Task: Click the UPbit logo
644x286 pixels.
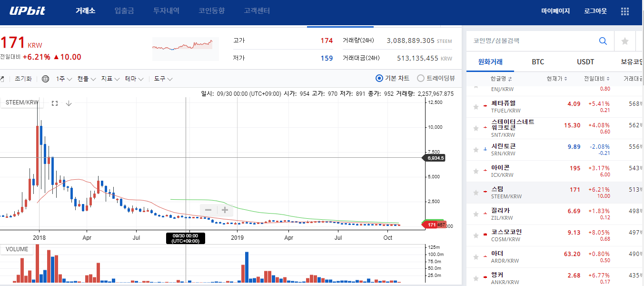Action: pyautogui.click(x=27, y=10)
